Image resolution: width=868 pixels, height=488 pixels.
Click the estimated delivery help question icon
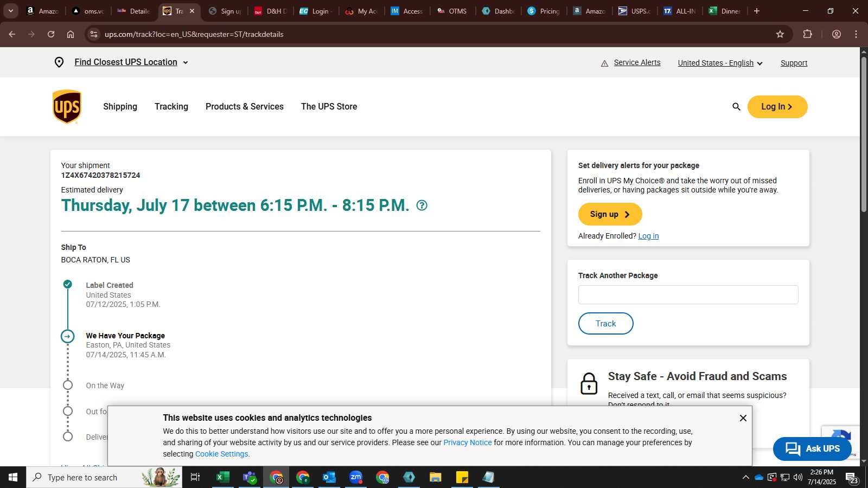[x=422, y=206]
